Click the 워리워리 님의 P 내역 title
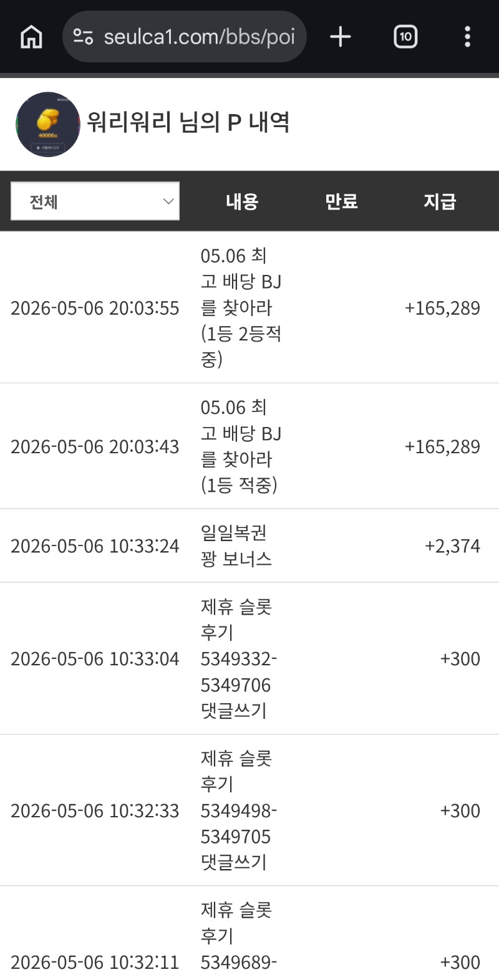Image resolution: width=499 pixels, height=980 pixels. [188, 122]
